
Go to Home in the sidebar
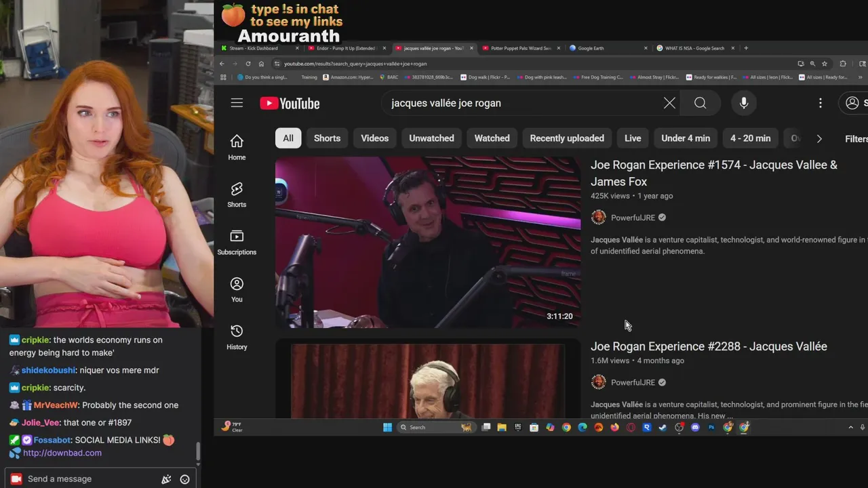click(x=237, y=147)
